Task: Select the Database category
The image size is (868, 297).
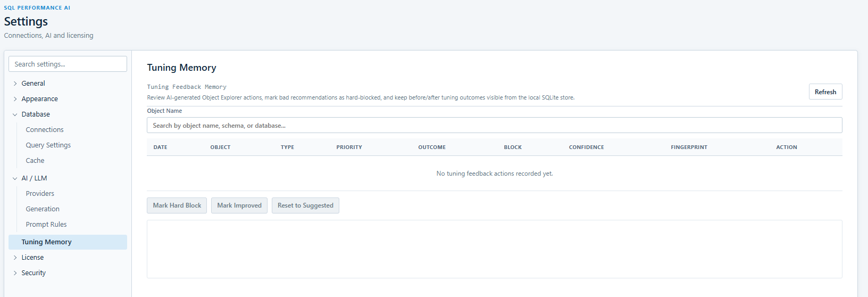Action: click(x=36, y=114)
